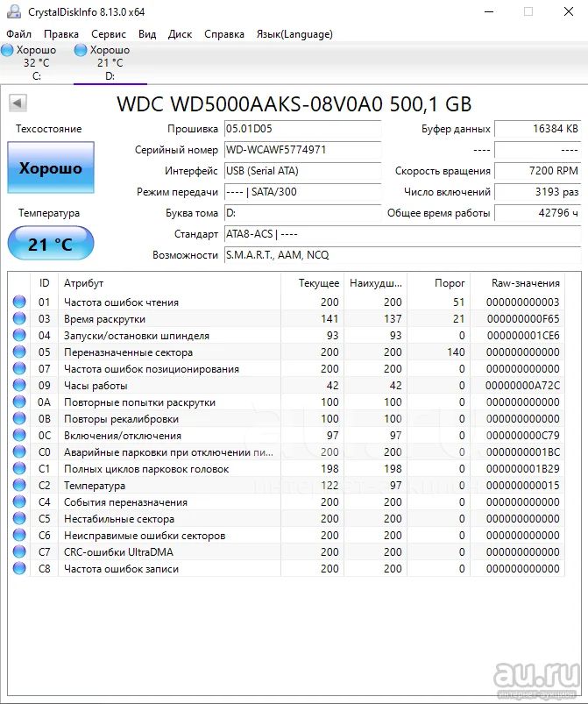Click status dot for C8 Частота ошибок записи
Viewport: 588px width, 704px height.
point(19,568)
